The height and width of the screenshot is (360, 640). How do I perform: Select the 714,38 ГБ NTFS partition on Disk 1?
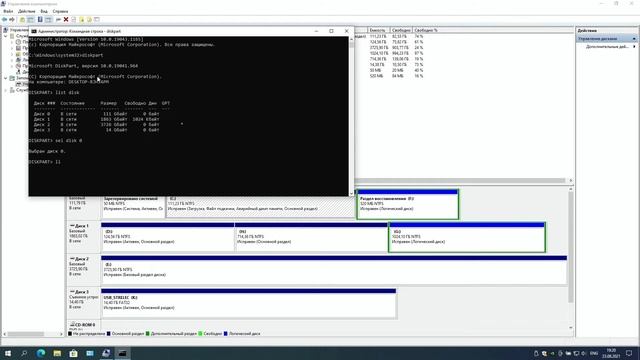311,237
